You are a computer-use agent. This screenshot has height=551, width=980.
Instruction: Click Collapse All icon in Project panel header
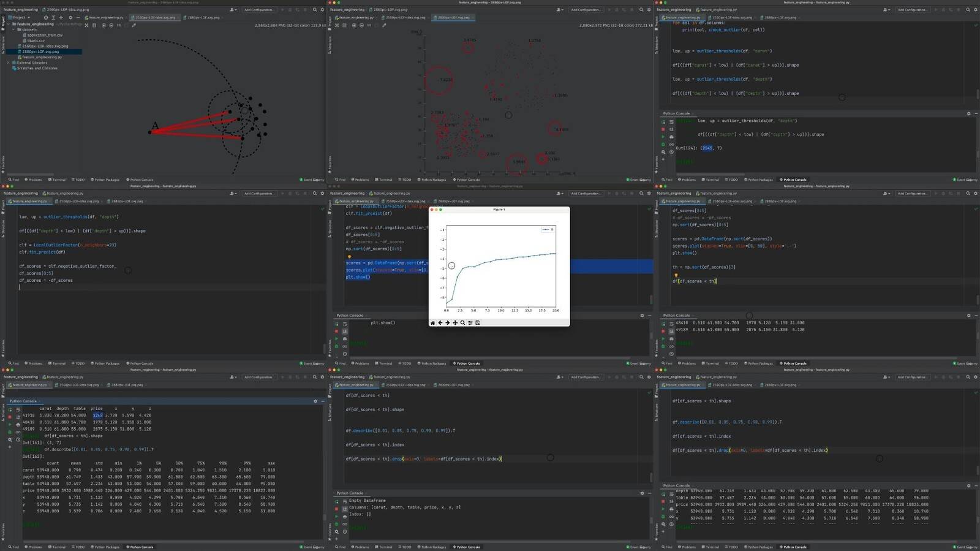(61, 17)
